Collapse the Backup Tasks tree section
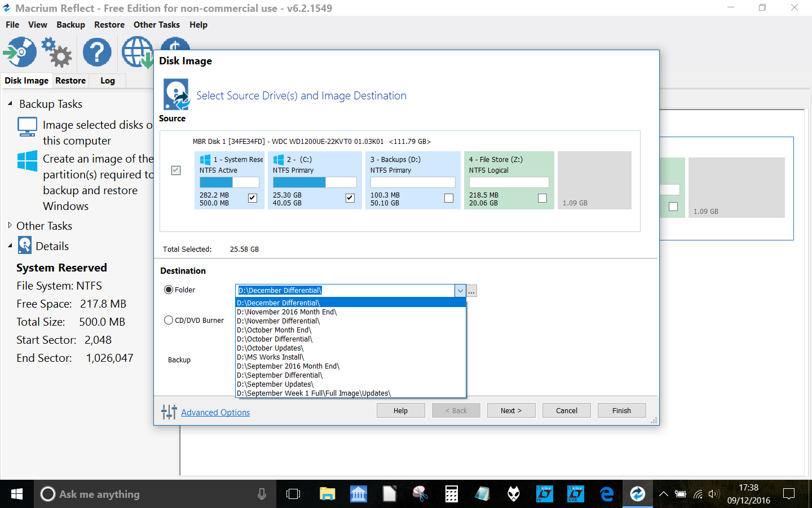 (10, 104)
